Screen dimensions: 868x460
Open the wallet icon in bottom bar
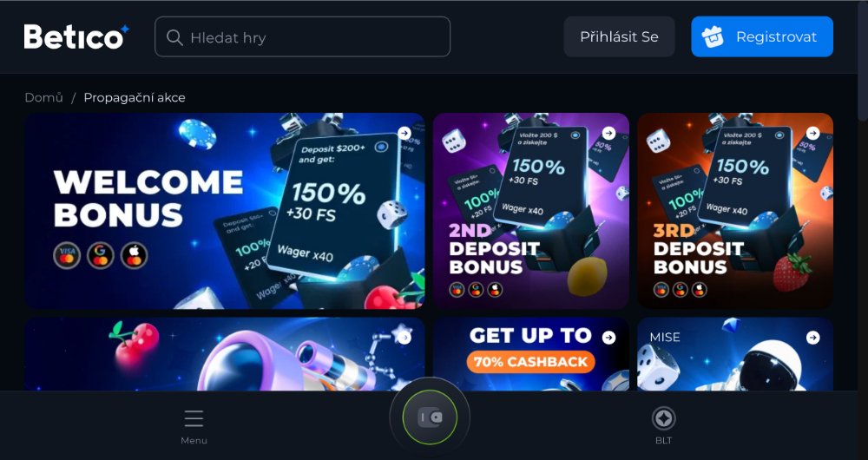[x=430, y=417]
